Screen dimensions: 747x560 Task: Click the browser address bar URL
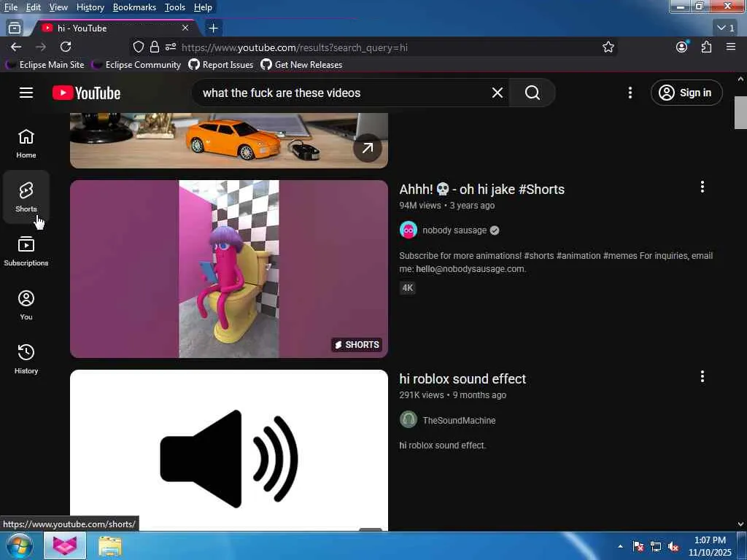pyautogui.click(x=294, y=47)
